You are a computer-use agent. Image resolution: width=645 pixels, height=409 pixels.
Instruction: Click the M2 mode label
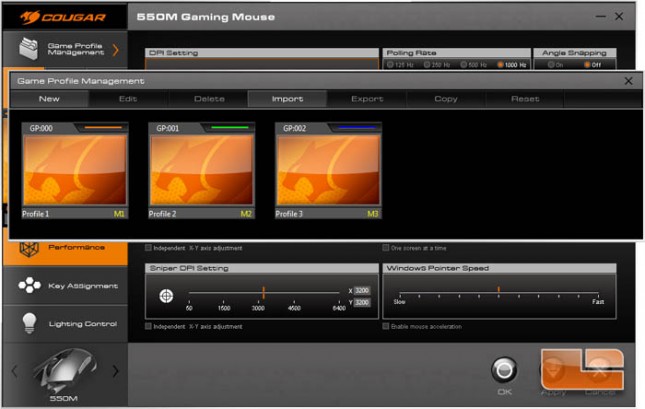246,214
